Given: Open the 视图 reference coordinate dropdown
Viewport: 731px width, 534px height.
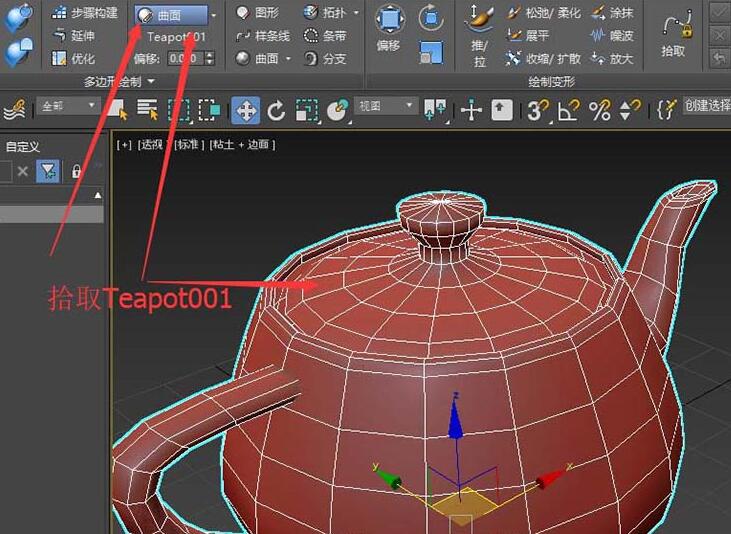Looking at the screenshot, I should [x=385, y=106].
